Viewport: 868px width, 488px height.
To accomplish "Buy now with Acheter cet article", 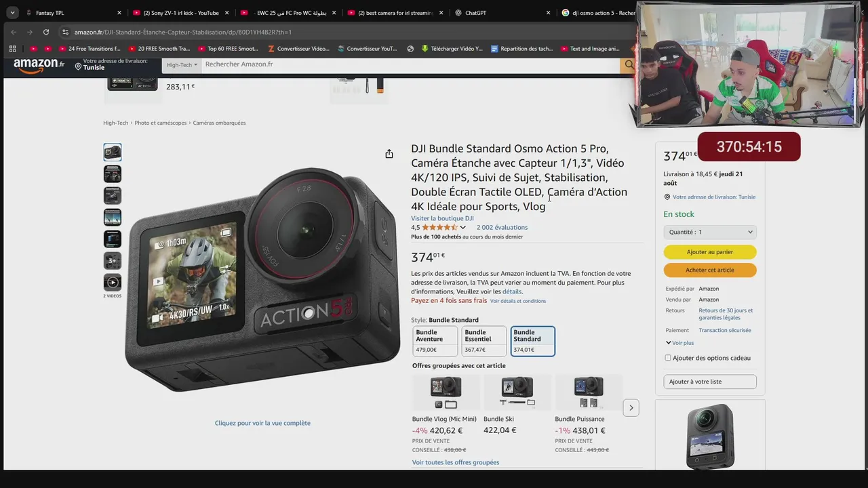I will pyautogui.click(x=710, y=270).
